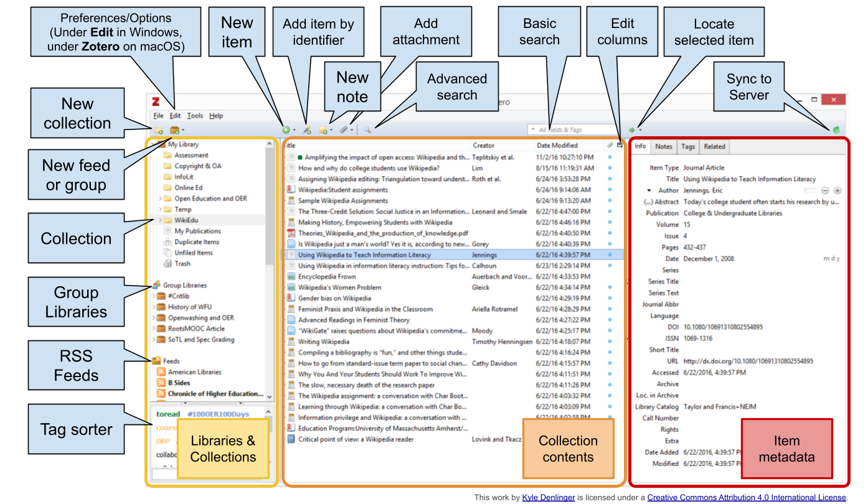Screen dimensions: 868x504
Task: Toggle the #100OER100Days tag filter
Action: pyautogui.click(x=218, y=414)
